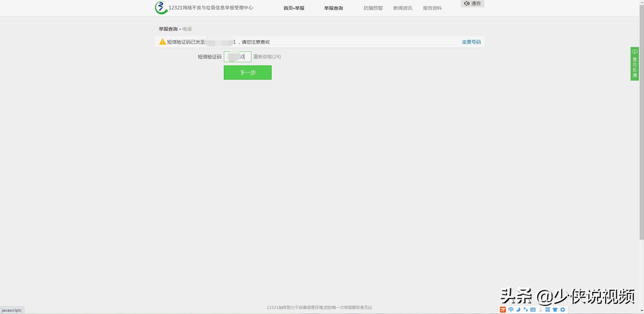Click the user account icon in the IME bar
This screenshot has height=314, width=644.
pyautogui.click(x=540, y=310)
